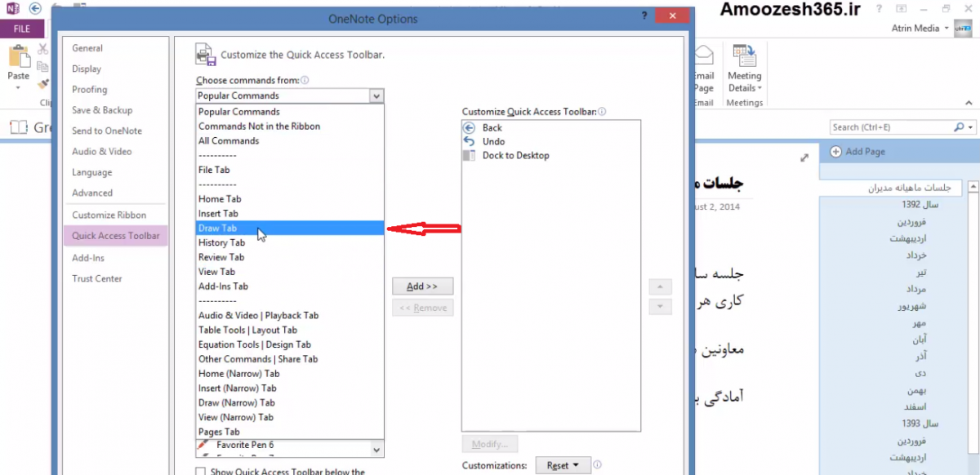
Task: Enable Show Quick Access Toolbar below ribbon
Action: (x=201, y=471)
